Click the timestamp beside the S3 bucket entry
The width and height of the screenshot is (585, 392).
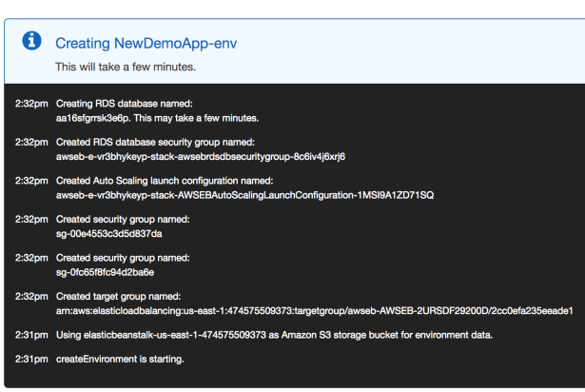click(31, 334)
